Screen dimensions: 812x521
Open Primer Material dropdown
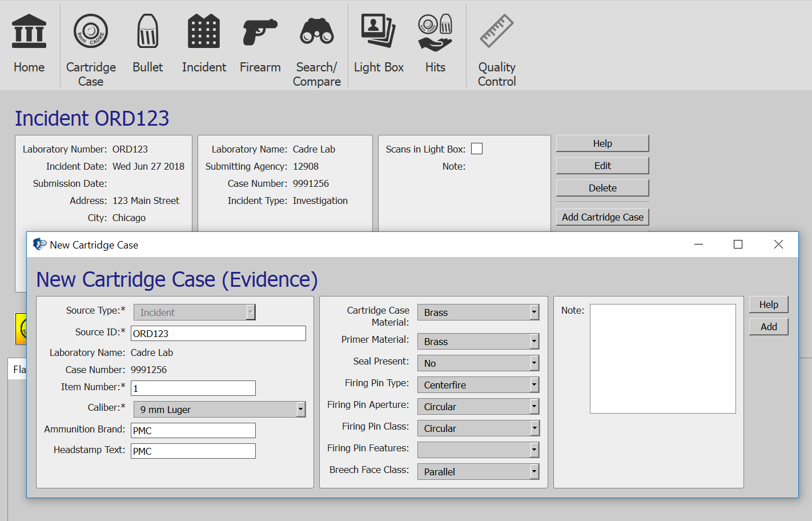(479, 342)
